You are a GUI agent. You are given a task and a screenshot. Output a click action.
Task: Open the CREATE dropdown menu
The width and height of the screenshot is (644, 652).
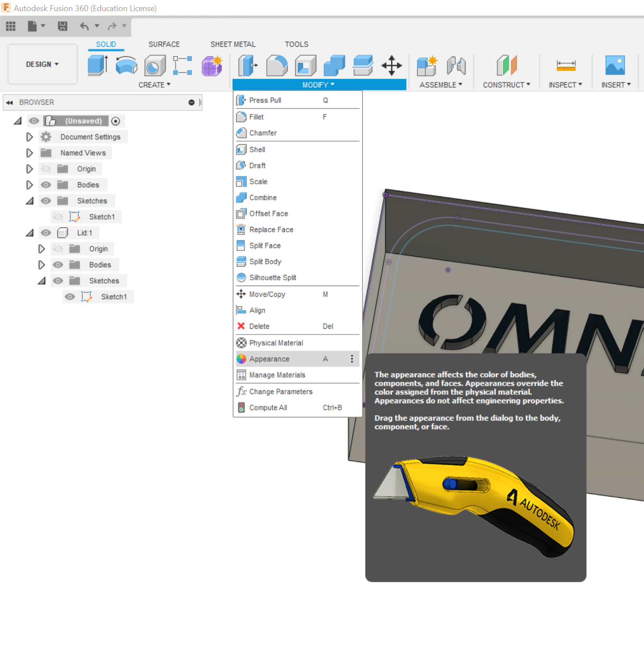pyautogui.click(x=155, y=85)
